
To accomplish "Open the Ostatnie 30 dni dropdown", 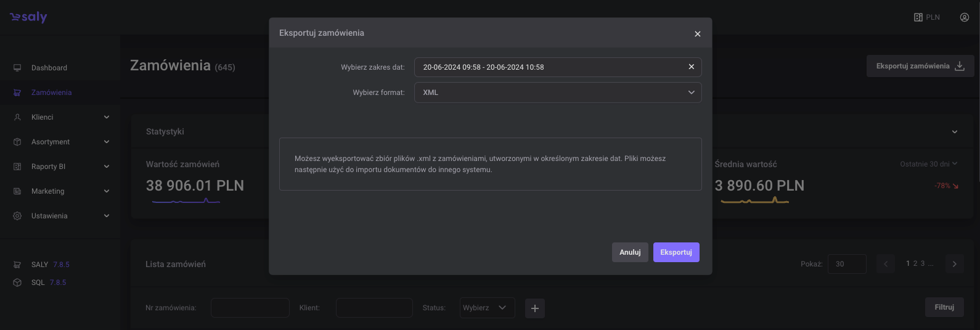I will (x=928, y=164).
